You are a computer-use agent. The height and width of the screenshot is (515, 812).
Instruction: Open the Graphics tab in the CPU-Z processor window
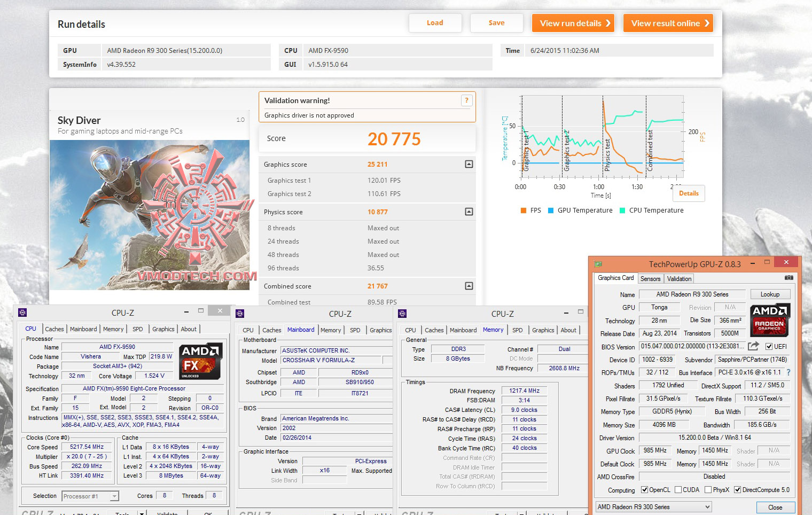(x=163, y=329)
